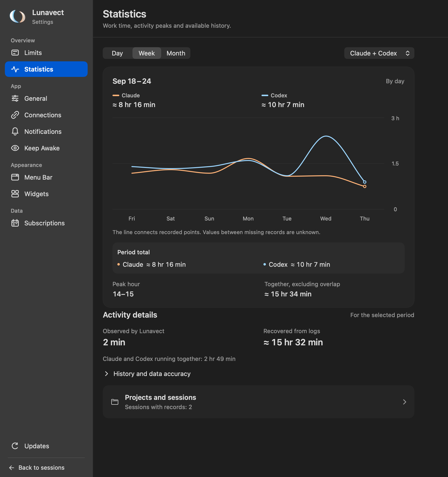Click the Updates refresh icon

(15, 446)
